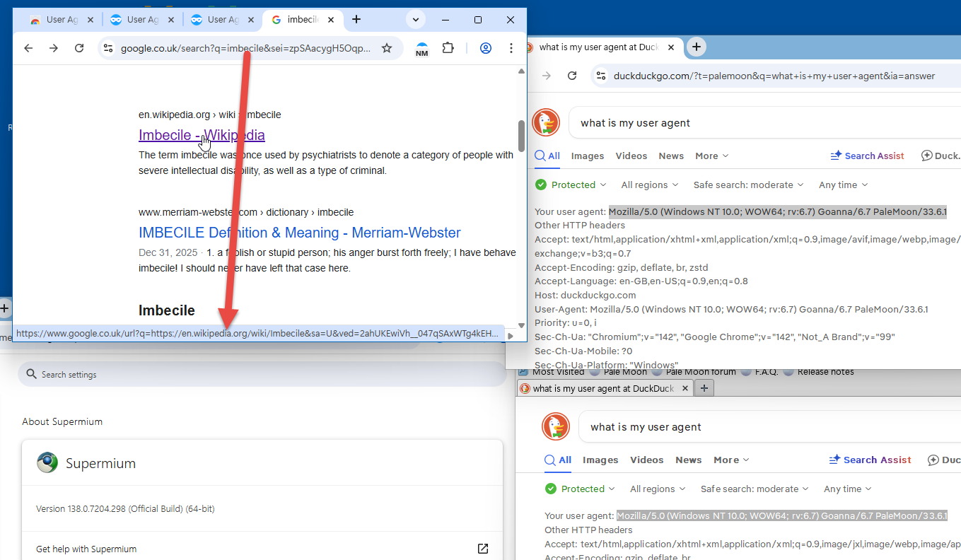
Task: Open the Extensions puzzle piece icon
Action: click(448, 48)
